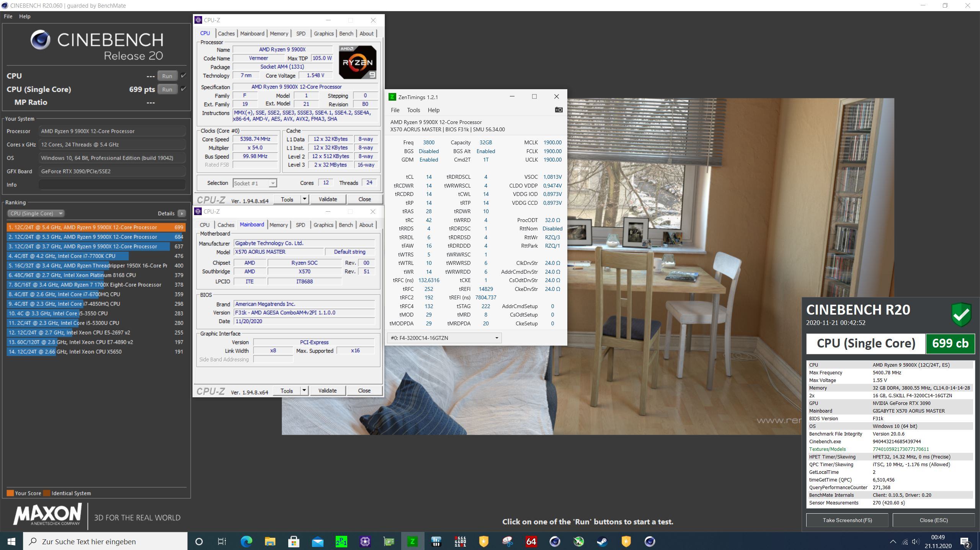
Task: Click the File Explorer taskbar icon
Action: tap(270, 541)
